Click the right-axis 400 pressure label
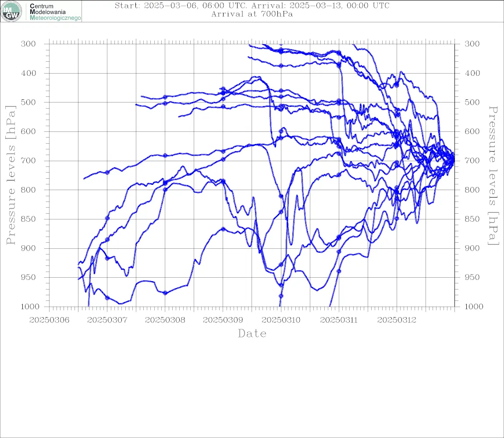Viewport: 504px width, 438px height. pos(472,73)
